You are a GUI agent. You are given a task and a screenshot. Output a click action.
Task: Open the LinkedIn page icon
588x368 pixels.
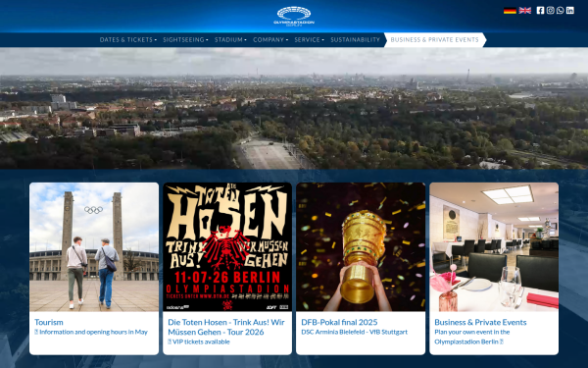click(570, 11)
